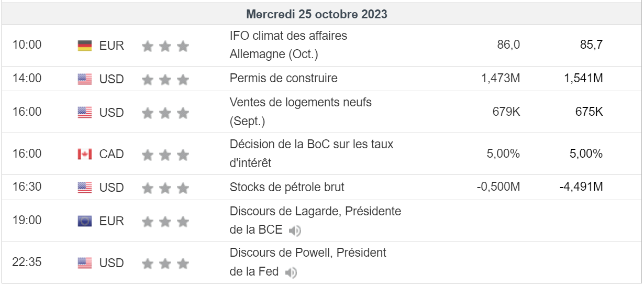644x285 pixels.
Task: Open Stocks de pétrole brut event
Action: pos(287,187)
